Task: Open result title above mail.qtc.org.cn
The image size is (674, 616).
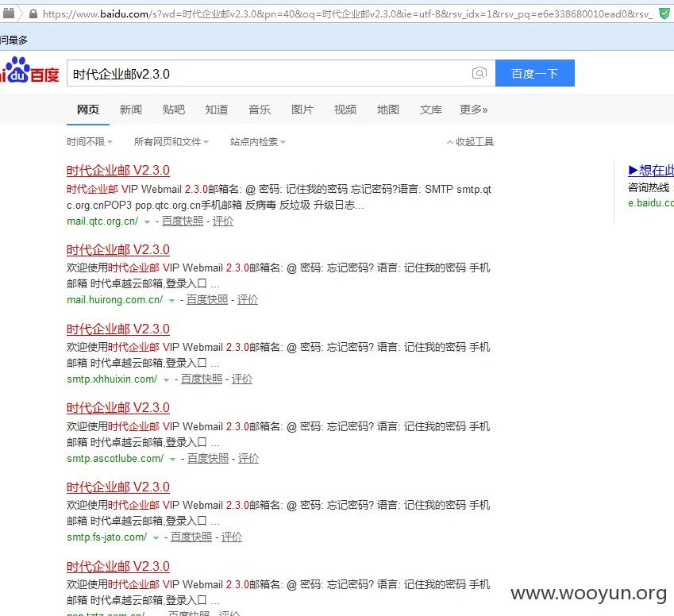Action: (x=118, y=170)
